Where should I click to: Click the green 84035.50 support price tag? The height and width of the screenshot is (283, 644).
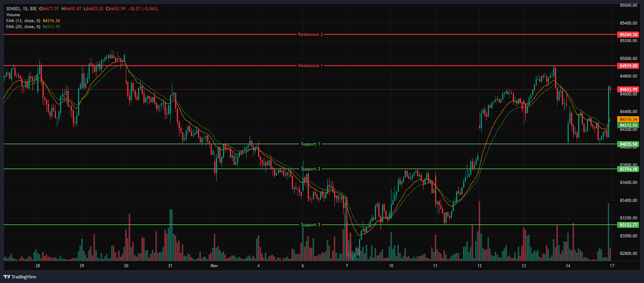[628, 144]
